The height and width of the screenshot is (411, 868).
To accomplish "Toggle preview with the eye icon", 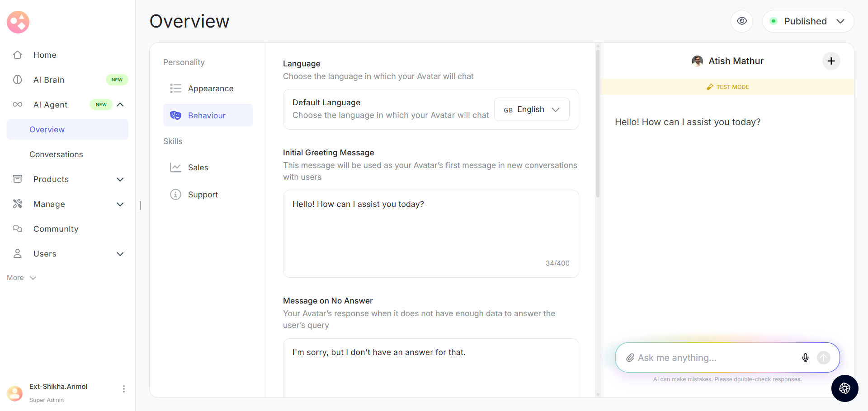I will coord(742,21).
